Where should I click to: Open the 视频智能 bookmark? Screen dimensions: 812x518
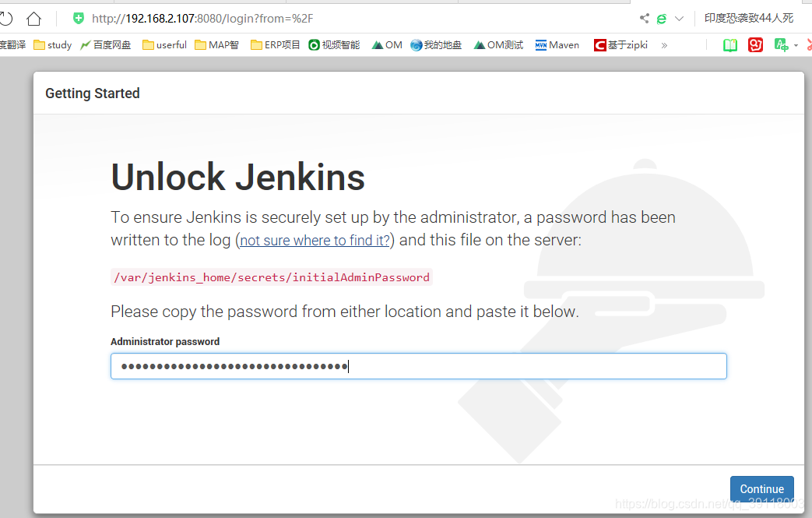334,45
